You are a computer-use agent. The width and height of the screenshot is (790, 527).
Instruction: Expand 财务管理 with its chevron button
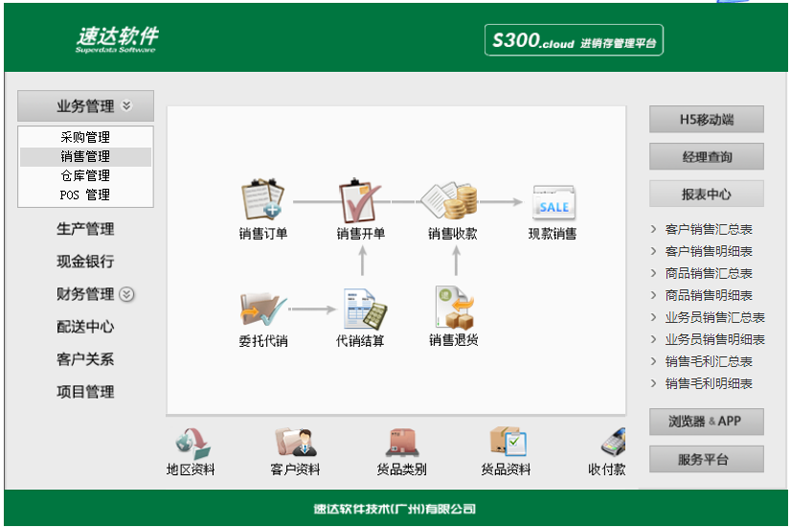tap(126, 294)
